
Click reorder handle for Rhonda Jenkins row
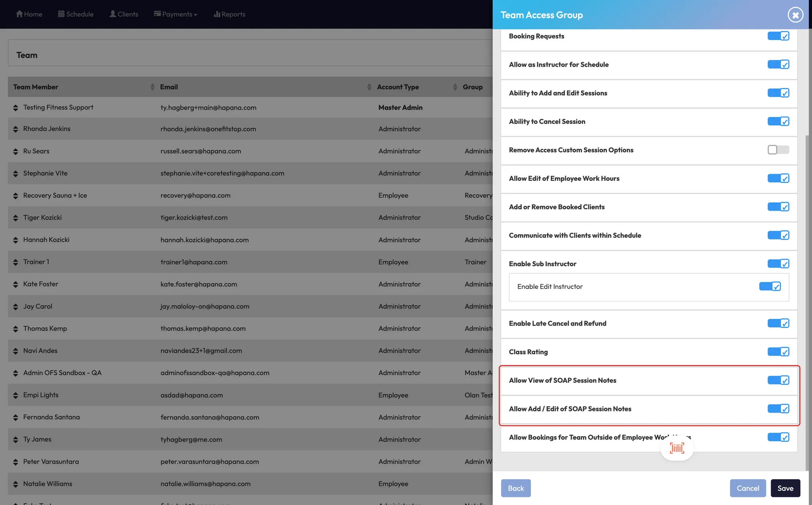pyautogui.click(x=15, y=129)
